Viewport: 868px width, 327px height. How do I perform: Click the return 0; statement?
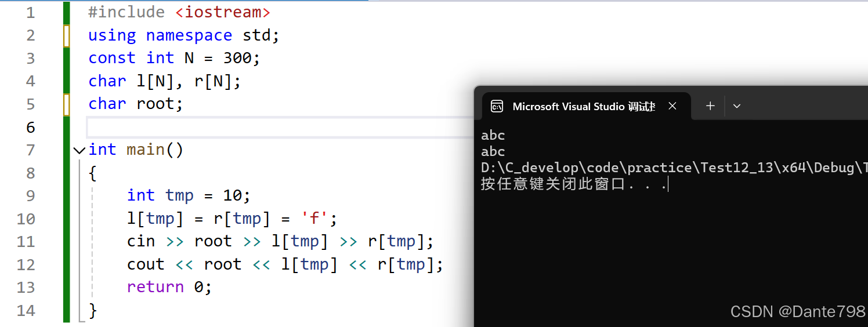169,287
